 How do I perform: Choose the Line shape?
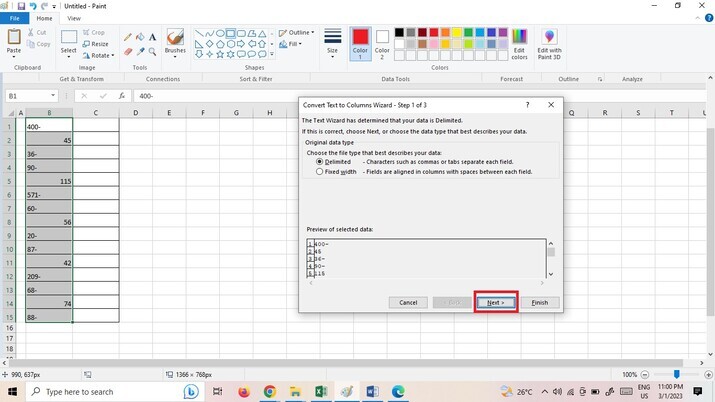[199, 33]
